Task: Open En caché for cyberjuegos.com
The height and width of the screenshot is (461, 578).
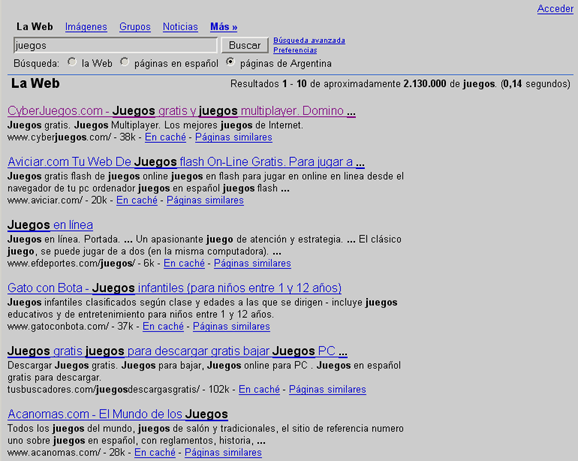Action: click(165, 137)
